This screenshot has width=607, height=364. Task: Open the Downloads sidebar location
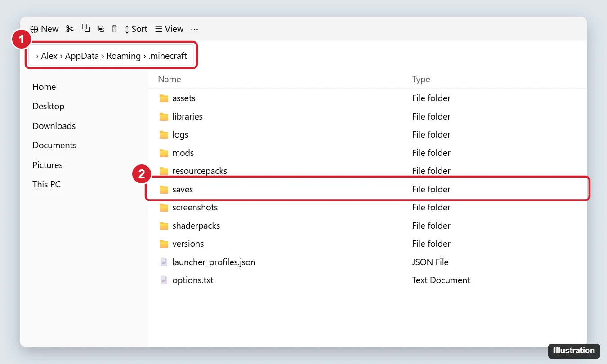tap(54, 126)
